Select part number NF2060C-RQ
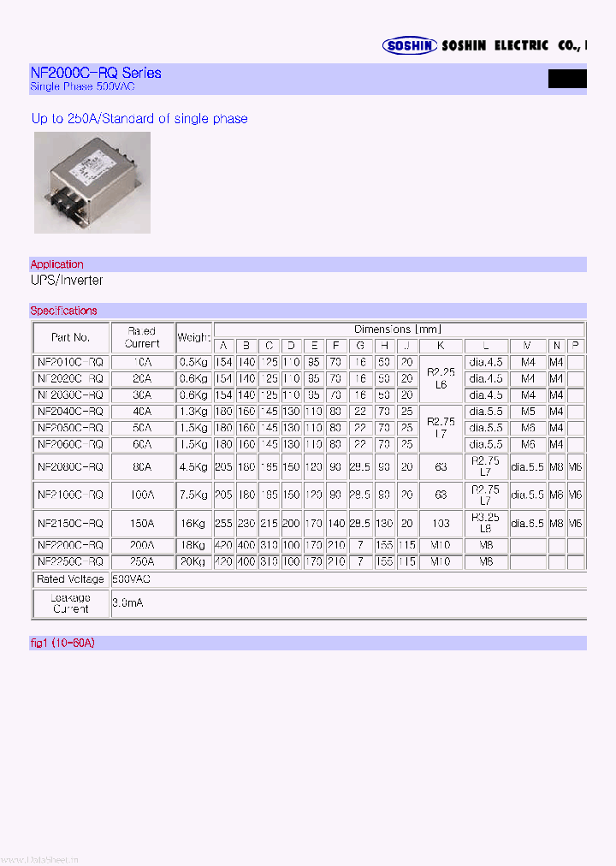Screen dimensions: 616x866 pos(71,445)
